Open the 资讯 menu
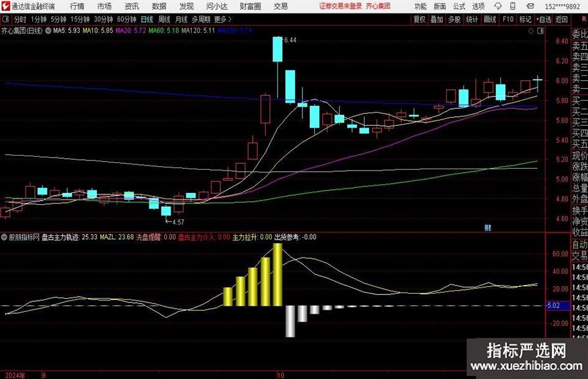This screenshot has height=379, width=588. coord(132,6)
